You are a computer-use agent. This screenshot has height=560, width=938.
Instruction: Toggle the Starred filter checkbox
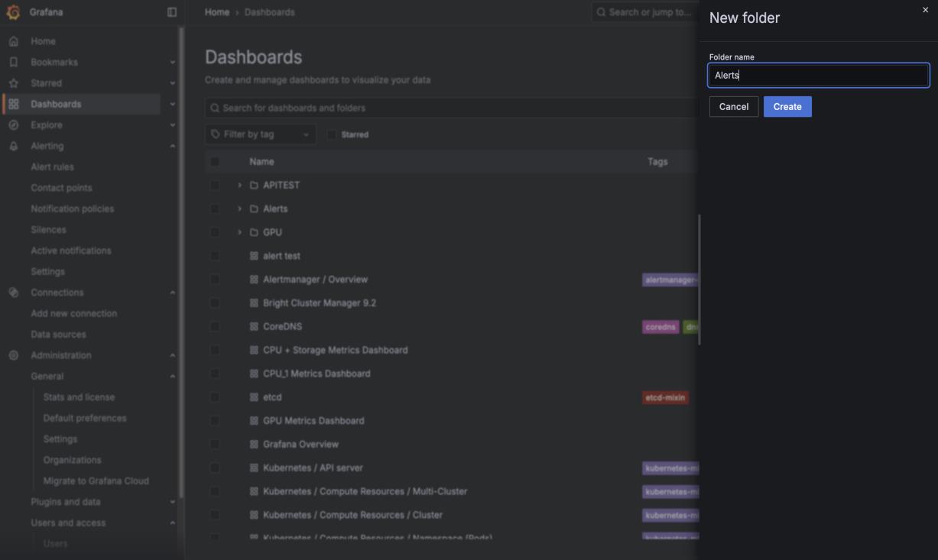331,134
